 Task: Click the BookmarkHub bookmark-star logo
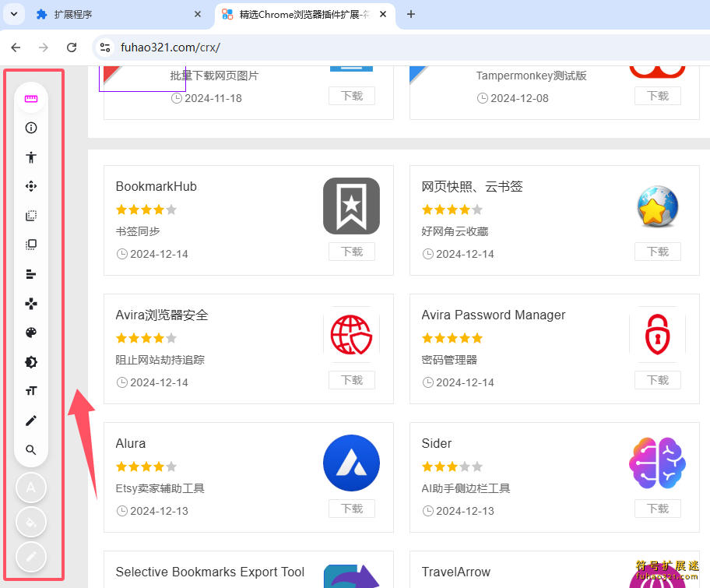(x=351, y=206)
